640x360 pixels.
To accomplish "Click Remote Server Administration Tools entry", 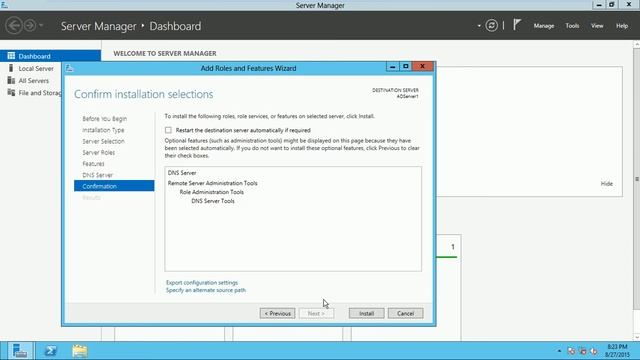I will pyautogui.click(x=212, y=183).
